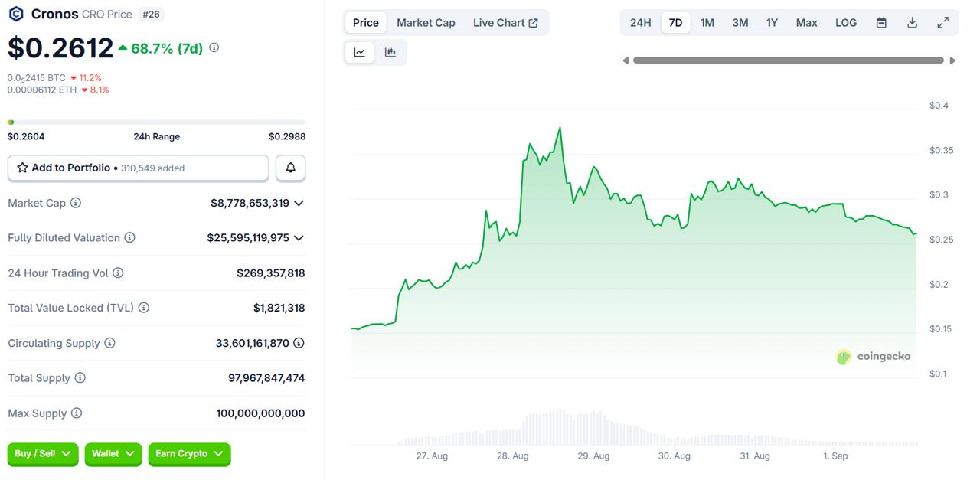Click the 28. Aug date axis label
This screenshot has height=480, width=980.
click(513, 456)
